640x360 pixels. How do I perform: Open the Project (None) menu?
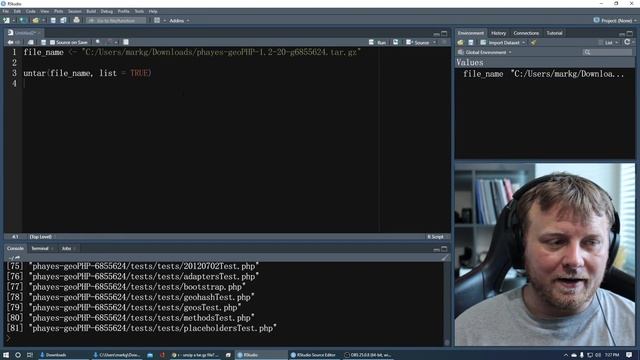(x=615, y=20)
